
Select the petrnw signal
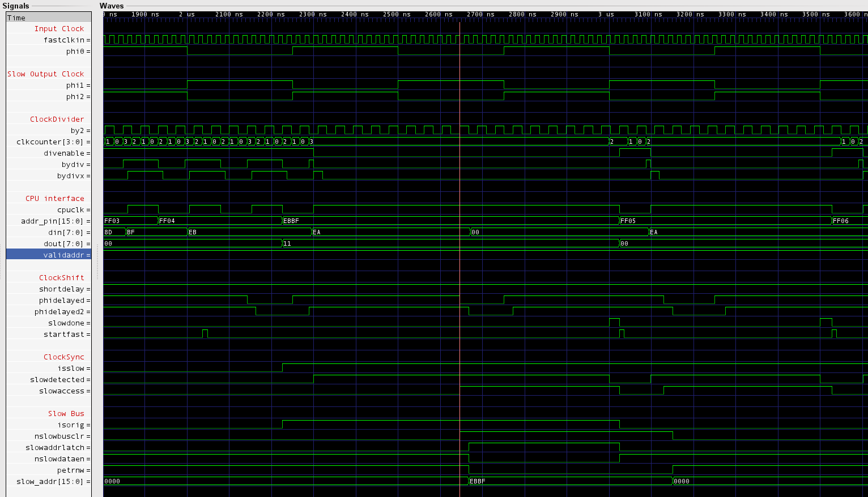tap(70, 470)
